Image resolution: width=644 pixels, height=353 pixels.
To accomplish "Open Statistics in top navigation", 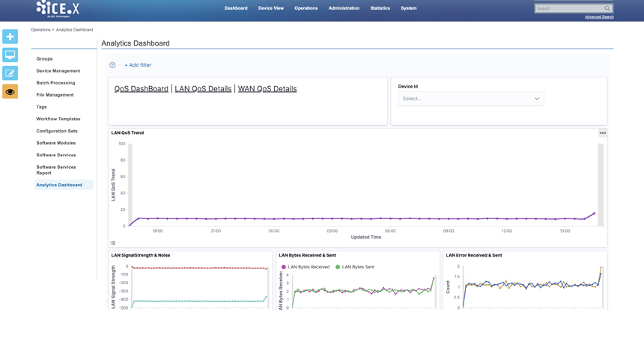I will [380, 8].
